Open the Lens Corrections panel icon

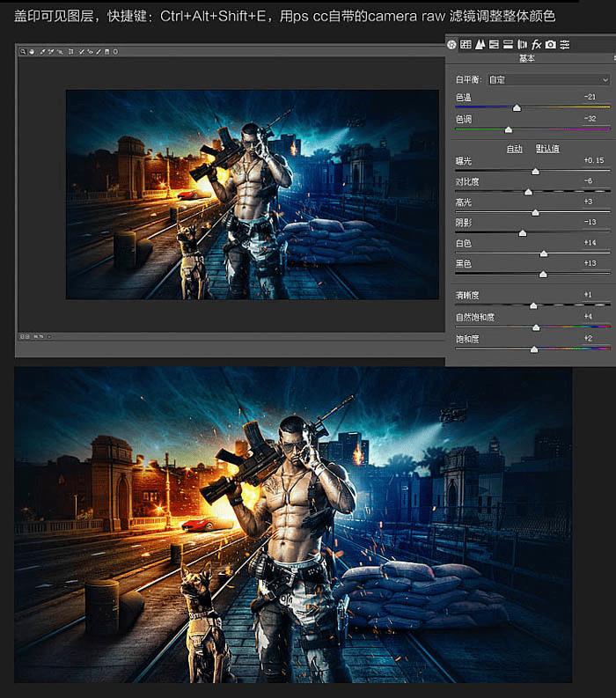tap(523, 45)
